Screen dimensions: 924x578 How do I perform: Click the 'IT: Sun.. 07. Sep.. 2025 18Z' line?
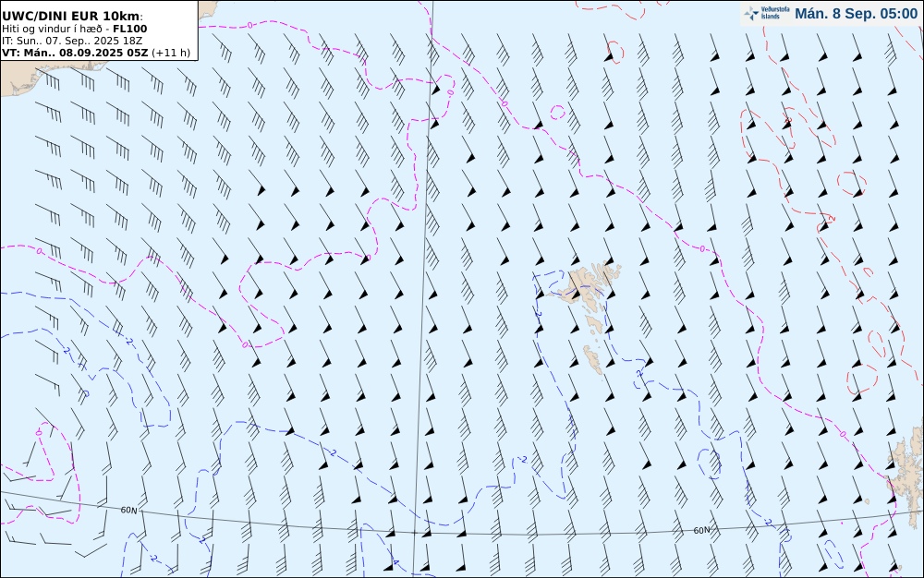72,41
